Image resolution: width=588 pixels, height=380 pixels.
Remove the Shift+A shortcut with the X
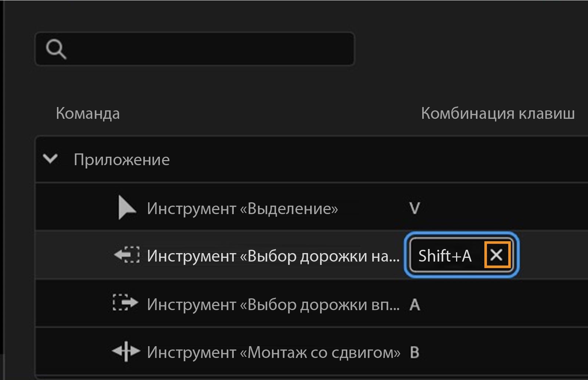coord(497,255)
